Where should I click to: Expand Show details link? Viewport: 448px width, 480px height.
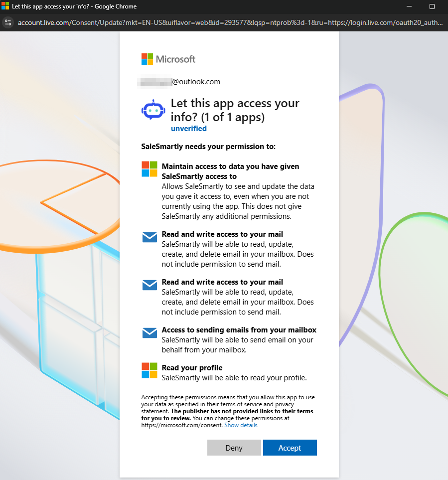click(x=241, y=425)
